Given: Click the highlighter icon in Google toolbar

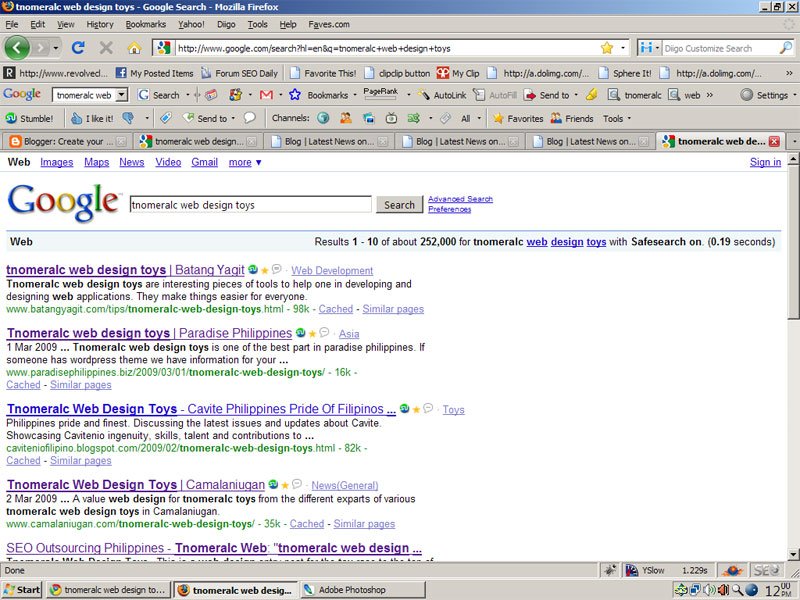Looking at the screenshot, I should pos(592,94).
